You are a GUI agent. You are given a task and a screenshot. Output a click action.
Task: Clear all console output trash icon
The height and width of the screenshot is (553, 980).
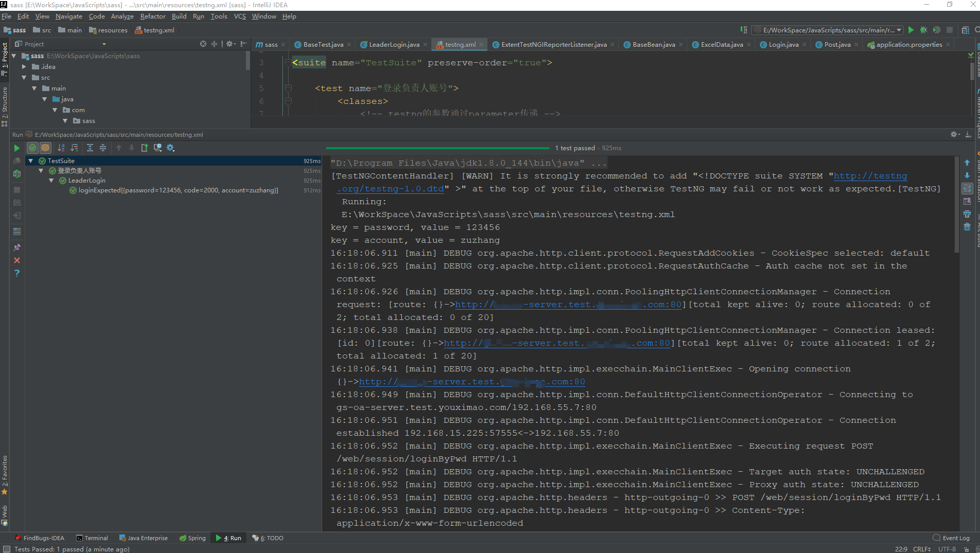tap(967, 227)
